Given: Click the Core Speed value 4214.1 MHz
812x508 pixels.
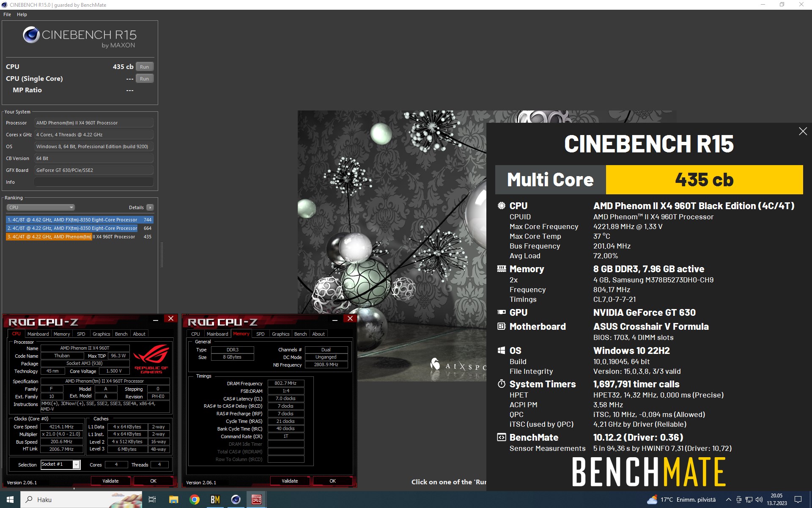Looking at the screenshot, I should pyautogui.click(x=62, y=427).
